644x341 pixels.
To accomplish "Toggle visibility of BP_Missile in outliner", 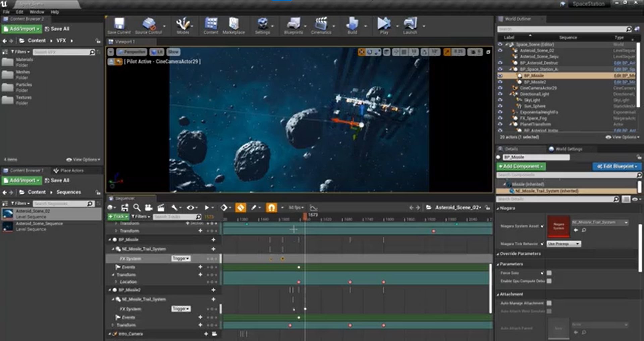I will pos(500,76).
